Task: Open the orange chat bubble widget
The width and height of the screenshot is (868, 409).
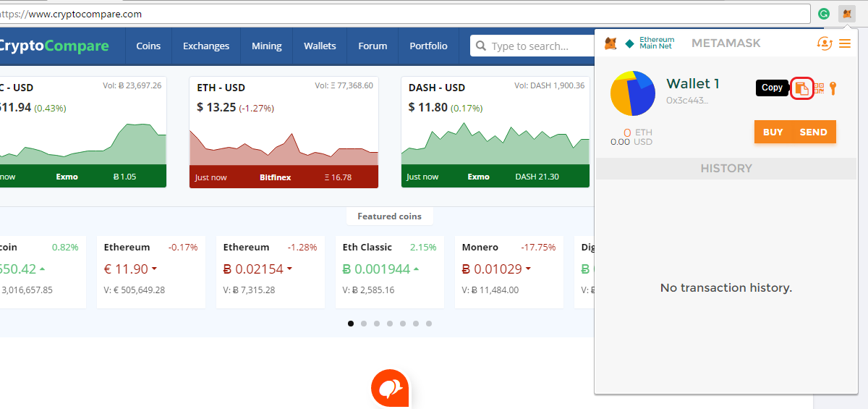Action: (390, 389)
